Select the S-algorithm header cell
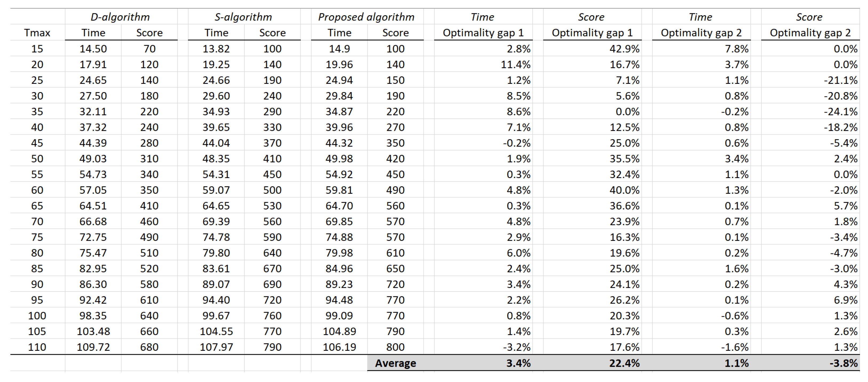 (243, 17)
